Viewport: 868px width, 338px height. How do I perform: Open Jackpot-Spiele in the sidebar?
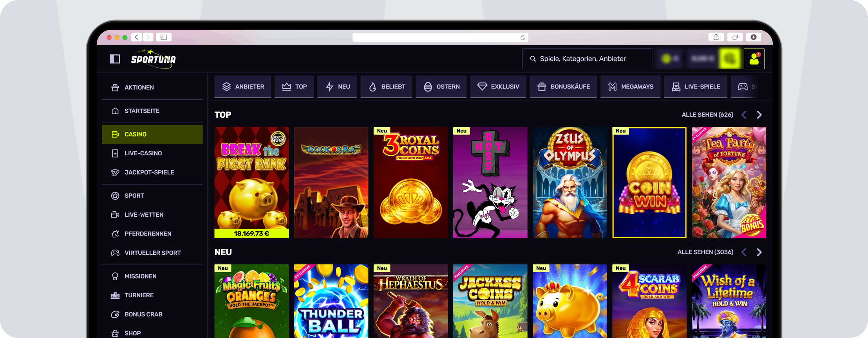(152, 172)
